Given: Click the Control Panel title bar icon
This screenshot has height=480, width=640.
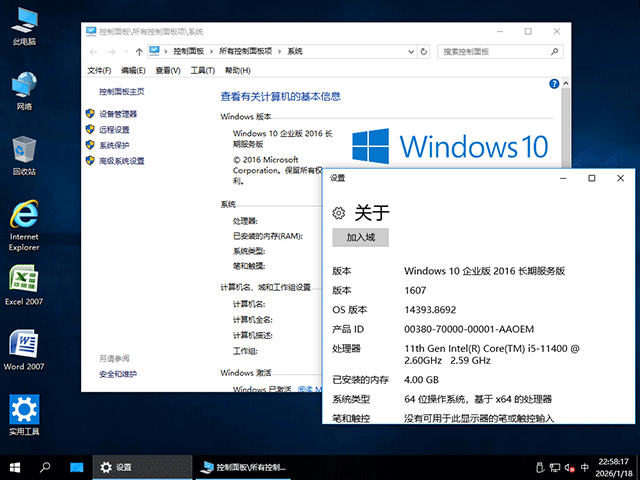Looking at the screenshot, I should coord(91,31).
